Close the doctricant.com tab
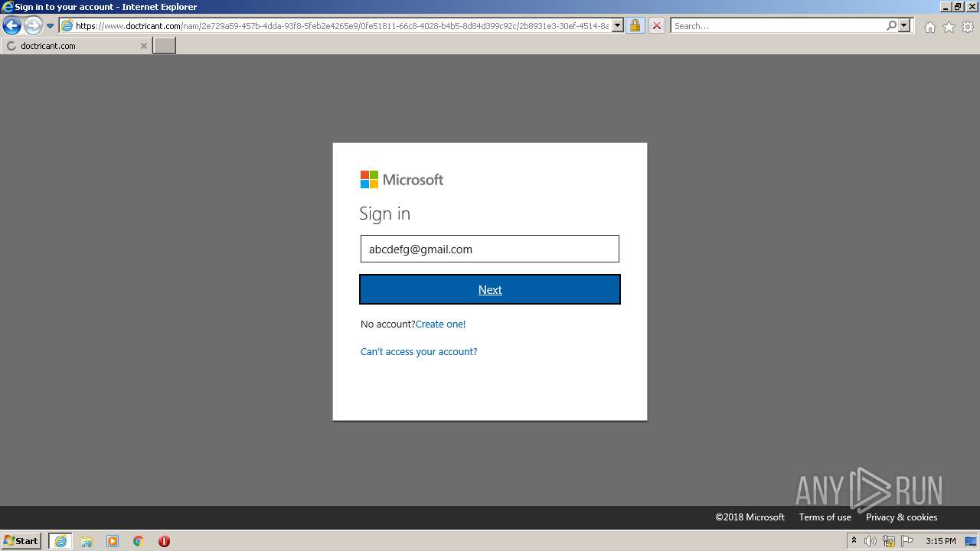The height and width of the screenshot is (551, 980). (x=143, y=46)
